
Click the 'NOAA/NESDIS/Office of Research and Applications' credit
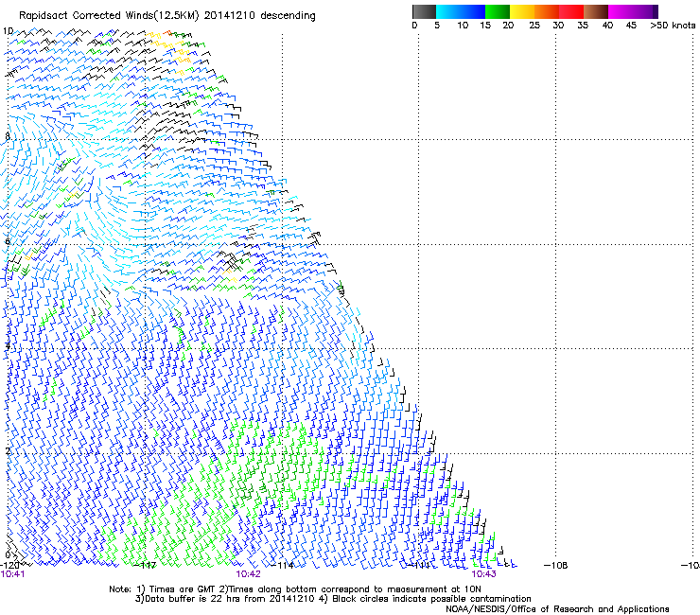[x=557, y=609]
